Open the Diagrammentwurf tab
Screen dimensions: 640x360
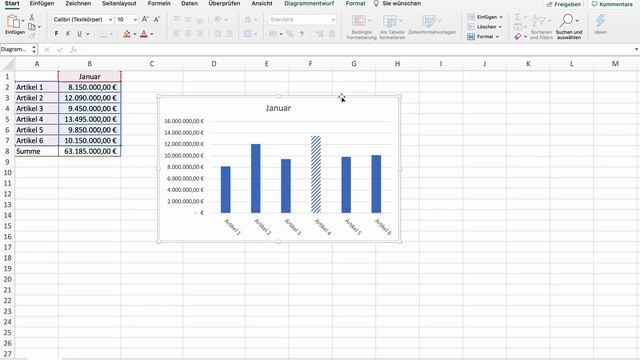point(309,4)
